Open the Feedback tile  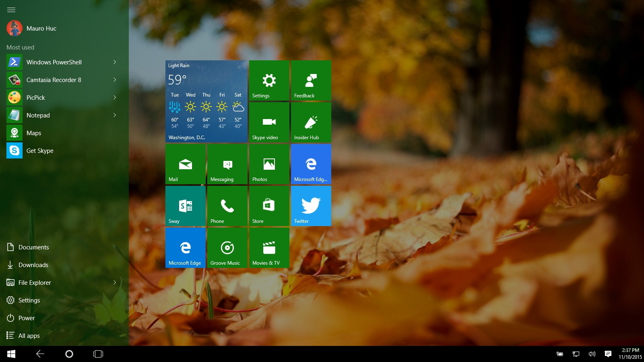pos(311,80)
